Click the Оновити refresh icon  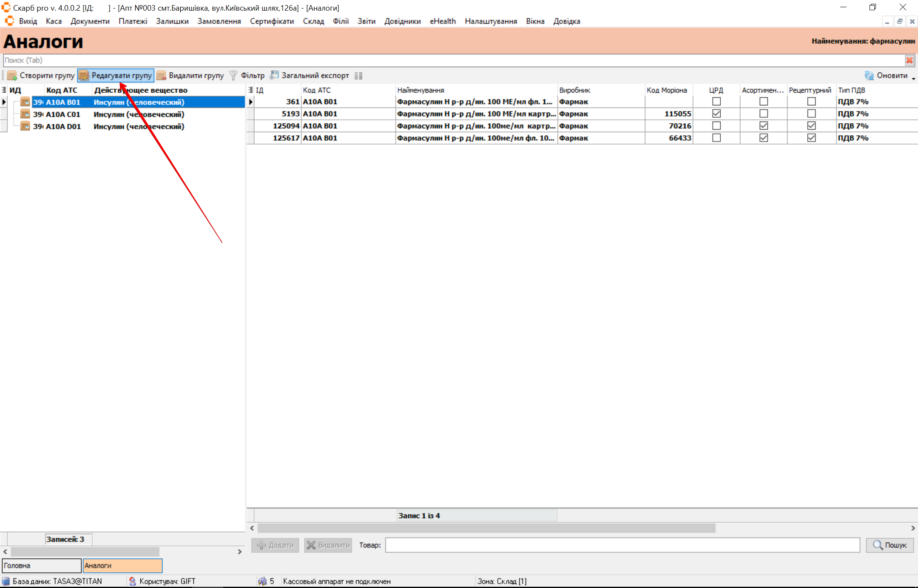[869, 76]
